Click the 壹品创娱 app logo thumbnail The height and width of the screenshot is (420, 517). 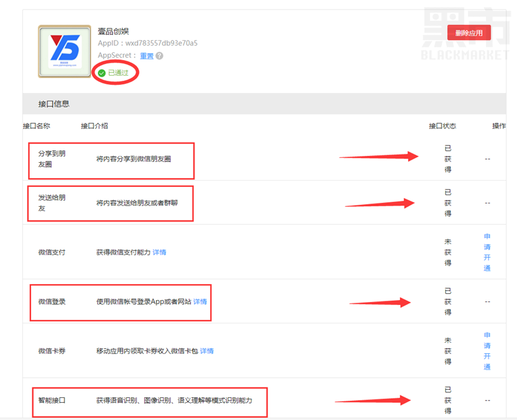(x=65, y=52)
